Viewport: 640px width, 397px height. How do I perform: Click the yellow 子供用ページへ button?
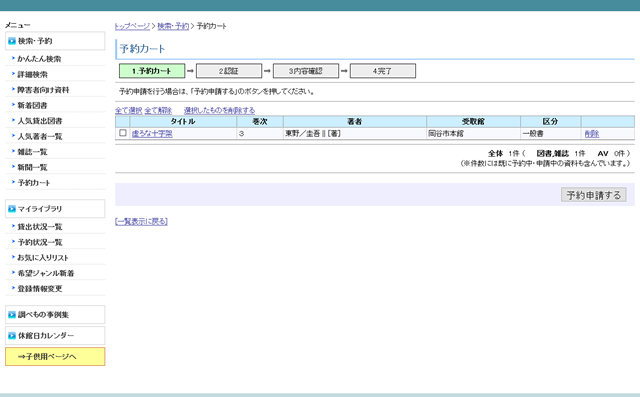tap(55, 357)
